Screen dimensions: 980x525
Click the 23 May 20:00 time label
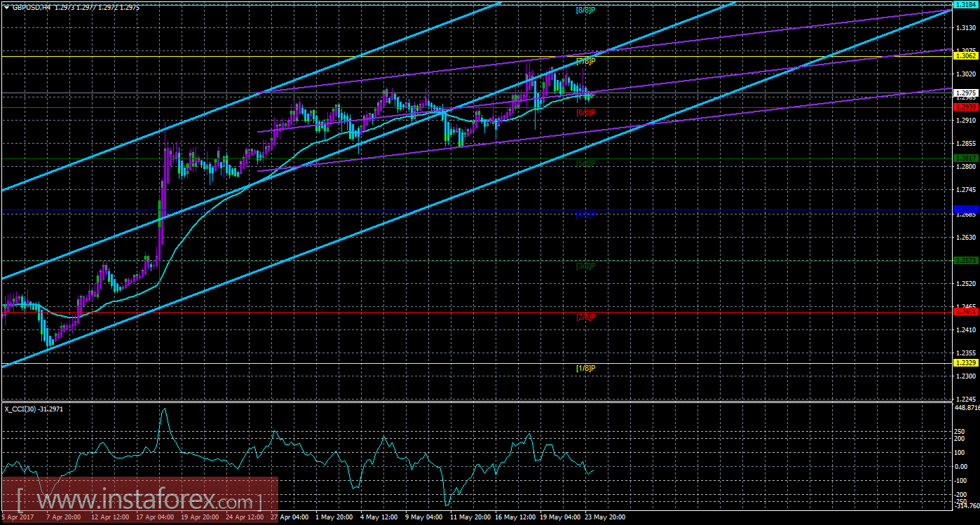[605, 517]
